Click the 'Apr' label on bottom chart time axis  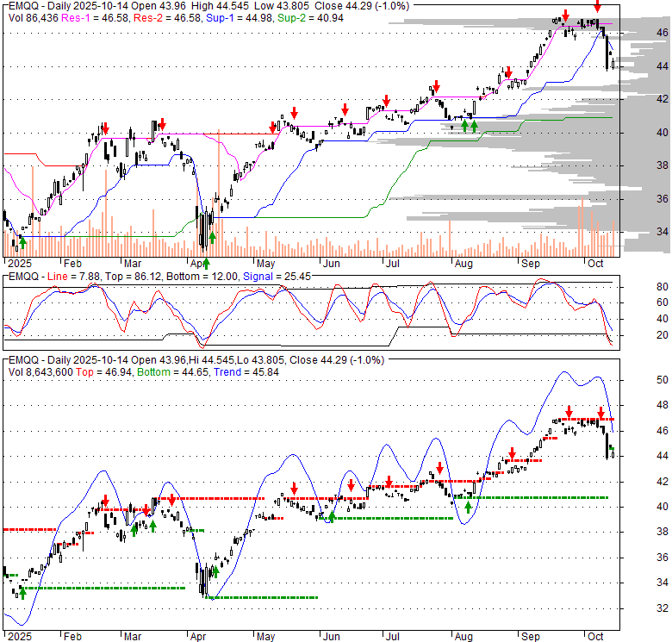(198, 637)
